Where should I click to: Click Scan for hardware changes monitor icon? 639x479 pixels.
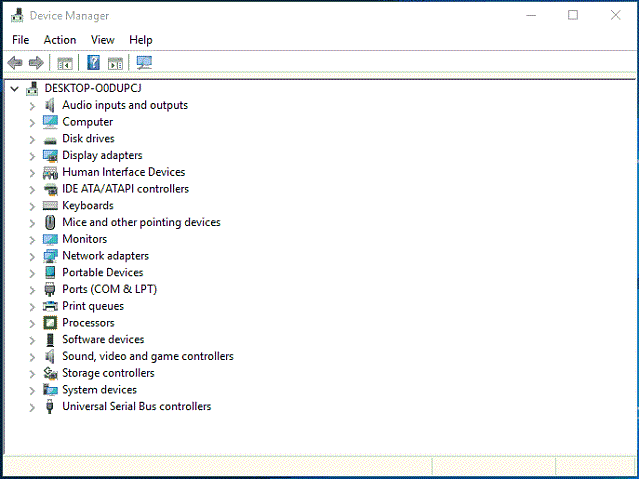point(144,63)
